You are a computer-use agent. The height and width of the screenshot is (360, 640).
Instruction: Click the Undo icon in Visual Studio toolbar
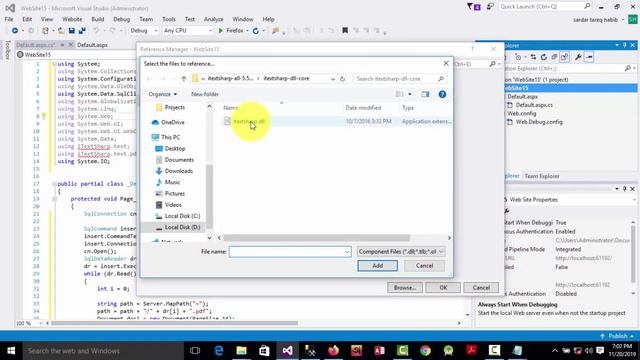click(96, 31)
